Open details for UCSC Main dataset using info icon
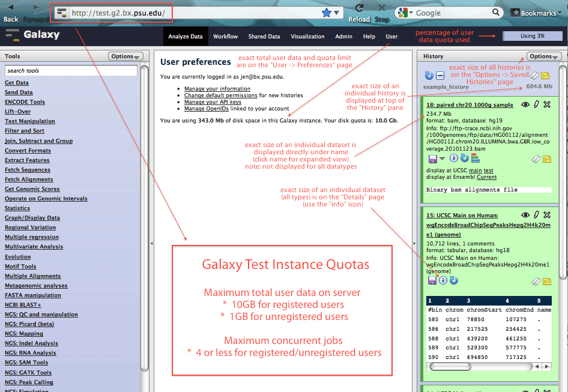568x392 pixels. 443,280
